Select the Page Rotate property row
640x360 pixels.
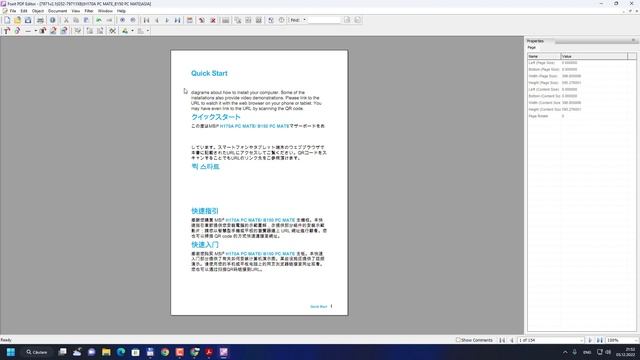[x=582, y=116]
